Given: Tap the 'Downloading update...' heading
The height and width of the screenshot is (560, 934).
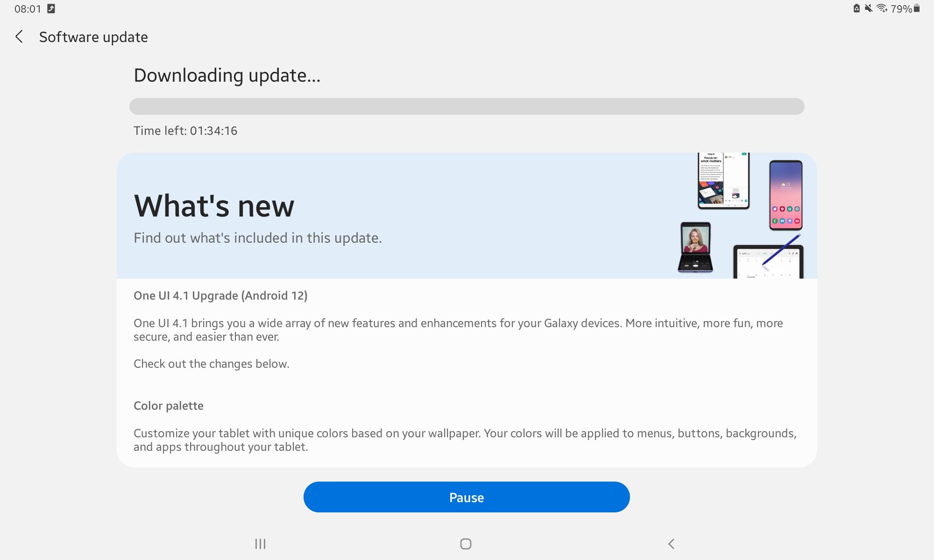Looking at the screenshot, I should coord(227,75).
